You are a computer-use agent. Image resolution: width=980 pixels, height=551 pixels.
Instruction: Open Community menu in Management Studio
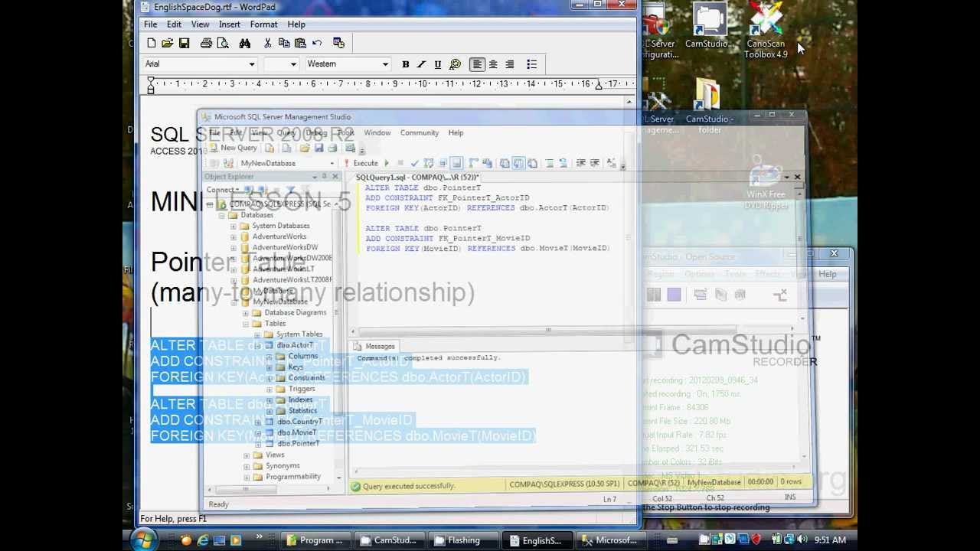[419, 132]
